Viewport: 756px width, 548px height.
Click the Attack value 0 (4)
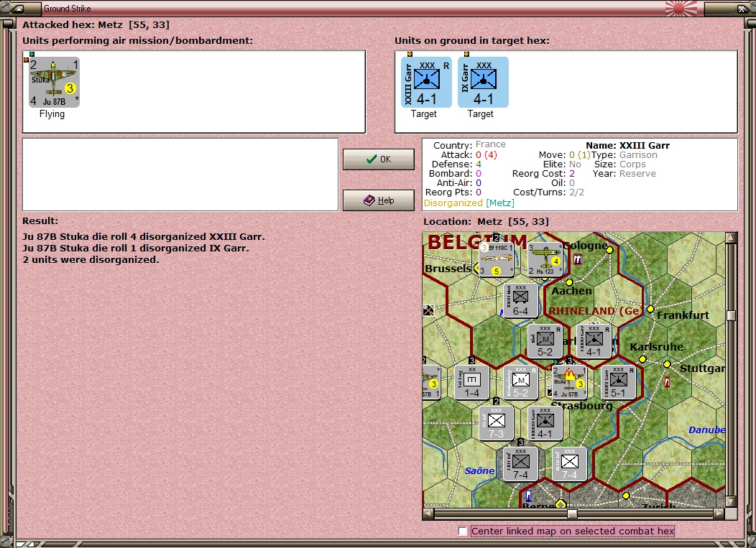(486, 154)
